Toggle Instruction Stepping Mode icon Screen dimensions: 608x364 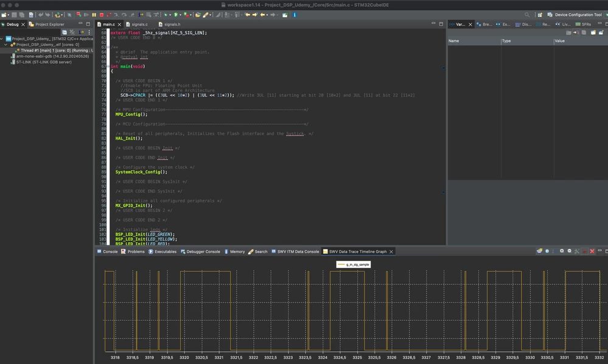pyautogui.click(x=141, y=15)
